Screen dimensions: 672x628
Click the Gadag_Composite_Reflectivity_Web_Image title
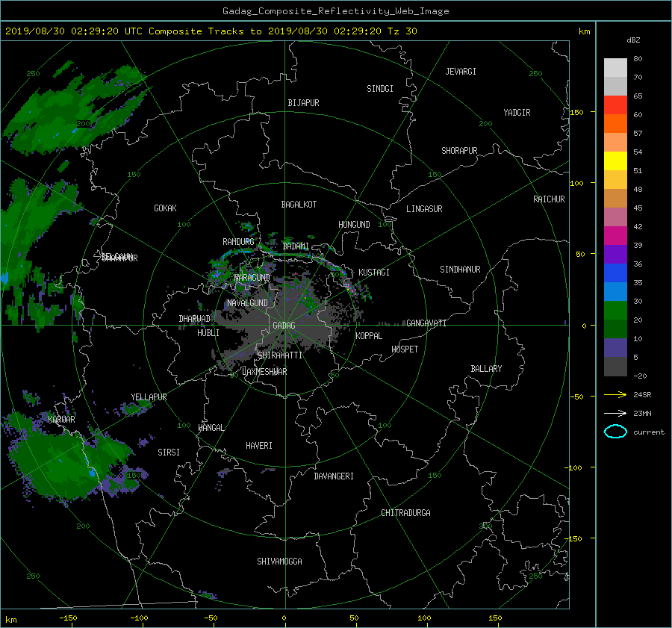[x=335, y=11]
